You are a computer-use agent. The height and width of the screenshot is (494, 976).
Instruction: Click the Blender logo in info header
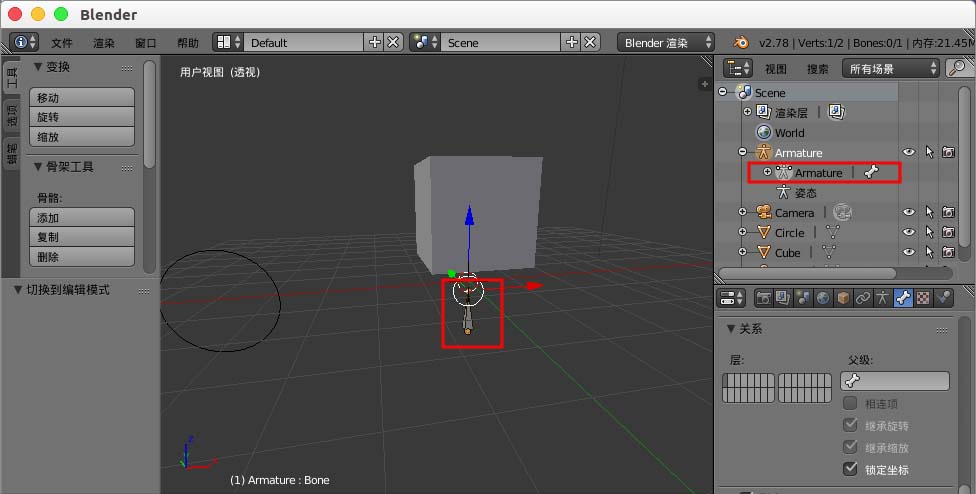point(740,42)
